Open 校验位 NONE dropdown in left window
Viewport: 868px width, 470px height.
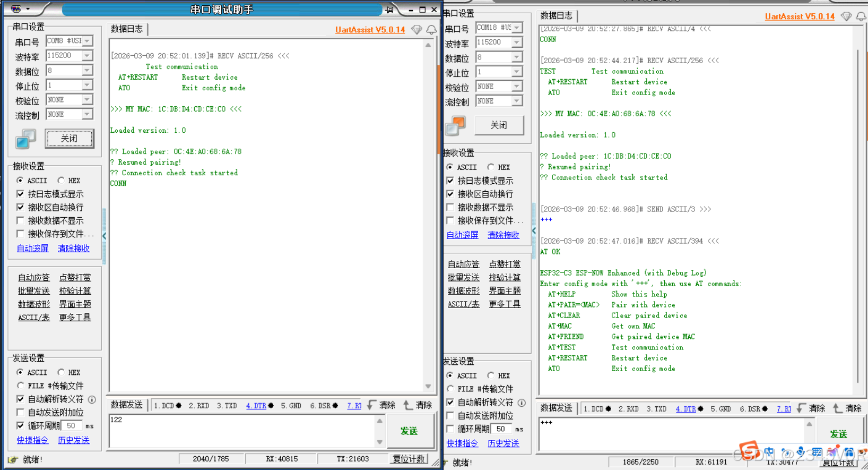coord(88,99)
